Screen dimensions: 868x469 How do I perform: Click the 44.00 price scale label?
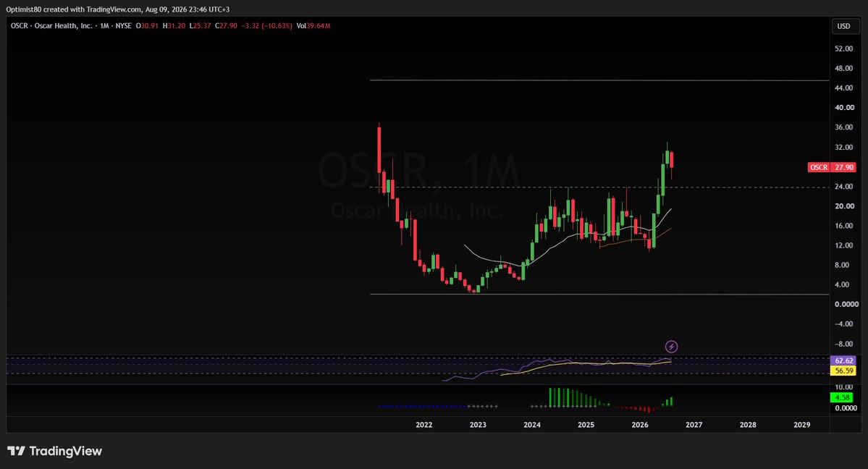coord(843,88)
